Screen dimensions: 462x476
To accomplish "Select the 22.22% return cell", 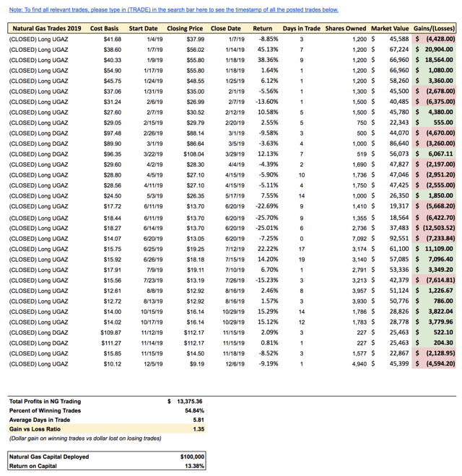I will pyautogui.click(x=268, y=249).
